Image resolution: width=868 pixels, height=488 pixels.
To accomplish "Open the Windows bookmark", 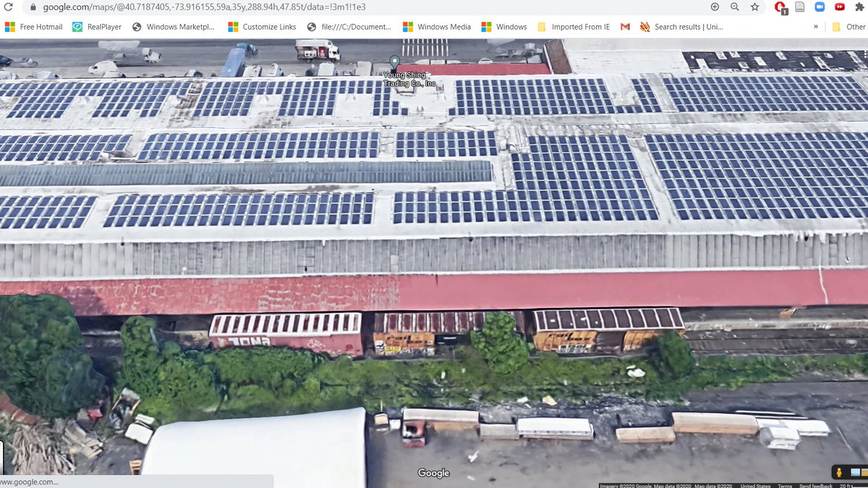I will pyautogui.click(x=503, y=27).
